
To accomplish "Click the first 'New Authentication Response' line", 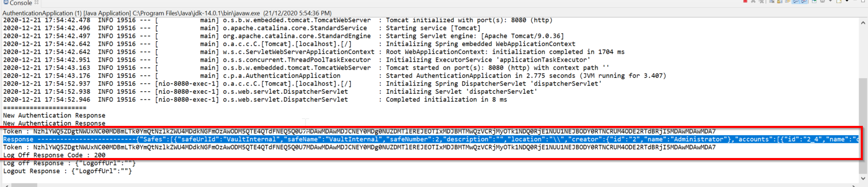I will pos(54,116).
